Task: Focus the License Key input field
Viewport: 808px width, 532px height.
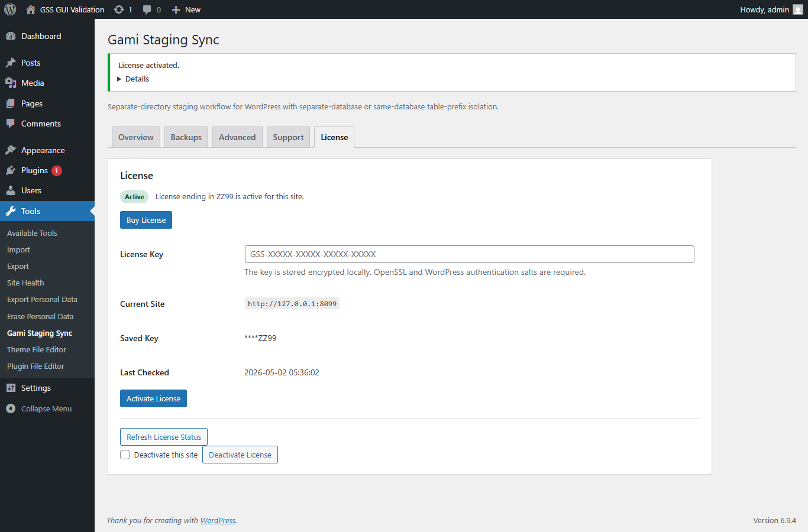Action: click(x=469, y=254)
